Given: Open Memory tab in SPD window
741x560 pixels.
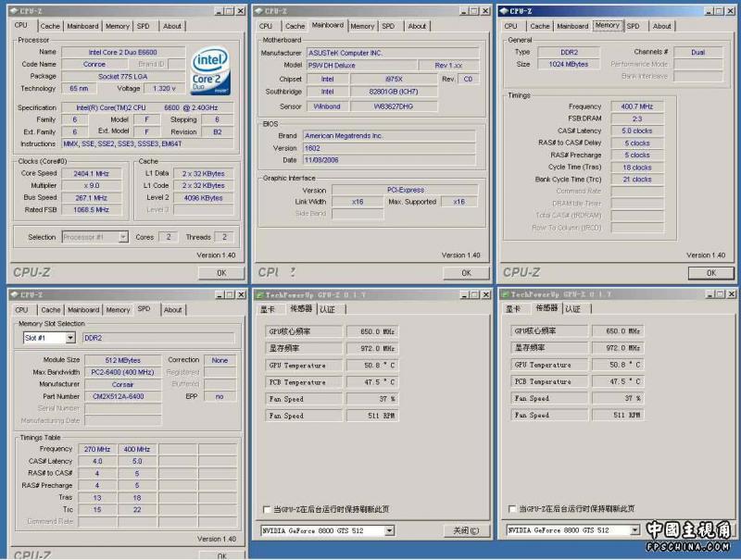Looking at the screenshot, I should (118, 310).
